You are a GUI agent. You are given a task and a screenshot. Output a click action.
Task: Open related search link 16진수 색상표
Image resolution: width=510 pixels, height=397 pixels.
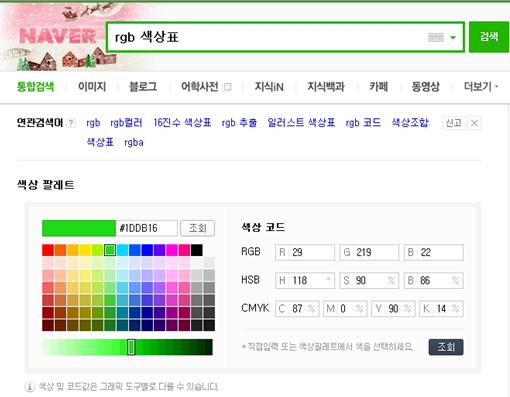click(x=182, y=123)
